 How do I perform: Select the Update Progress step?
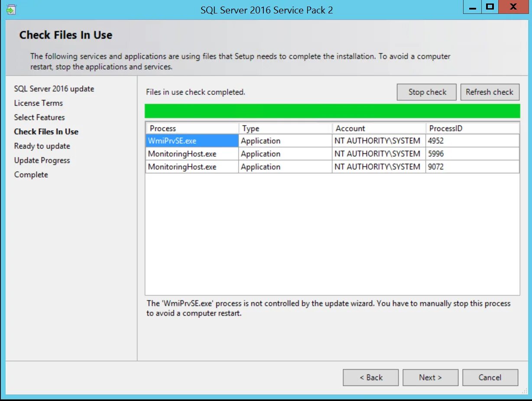(x=42, y=160)
